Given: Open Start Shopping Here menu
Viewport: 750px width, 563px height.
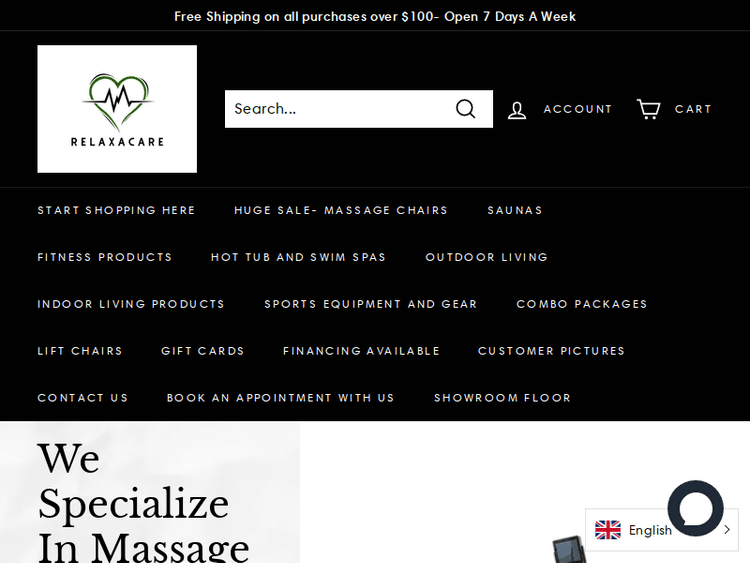Looking at the screenshot, I should [x=116, y=210].
